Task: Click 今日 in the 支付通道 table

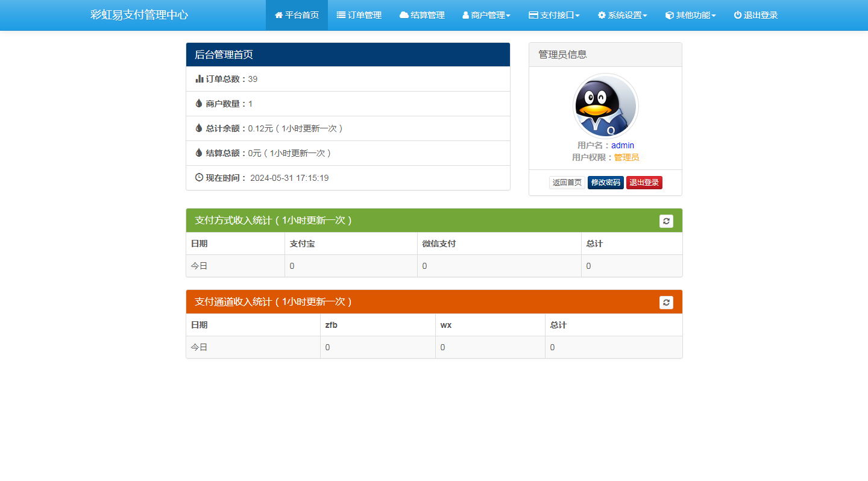Action: click(x=200, y=347)
